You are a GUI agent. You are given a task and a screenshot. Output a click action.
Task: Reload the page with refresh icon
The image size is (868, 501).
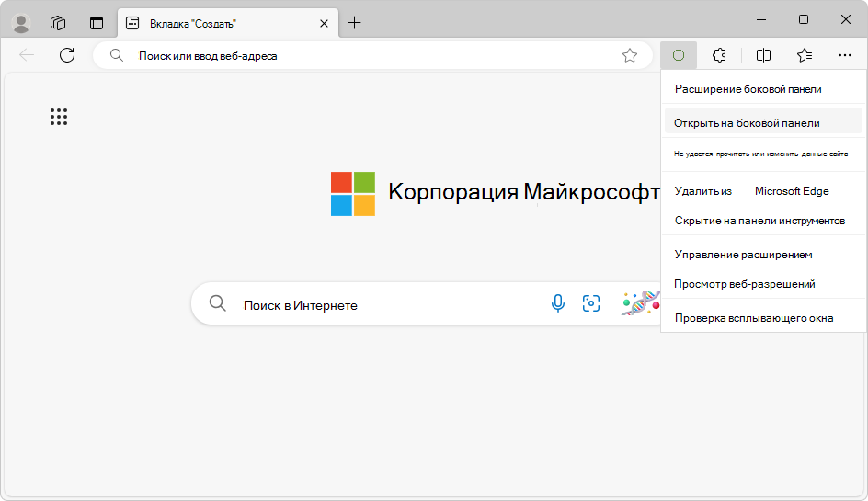(x=67, y=55)
